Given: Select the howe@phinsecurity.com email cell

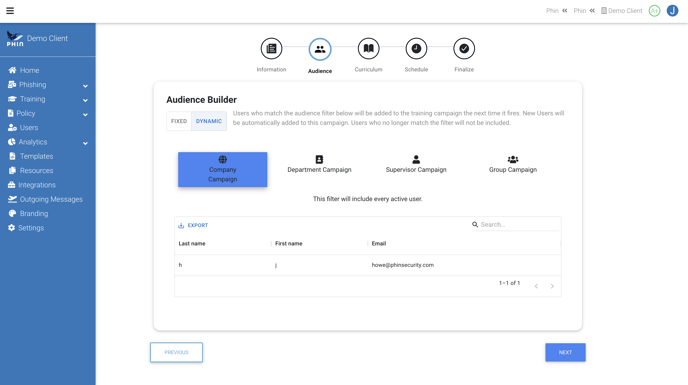Looking at the screenshot, I should point(403,265).
